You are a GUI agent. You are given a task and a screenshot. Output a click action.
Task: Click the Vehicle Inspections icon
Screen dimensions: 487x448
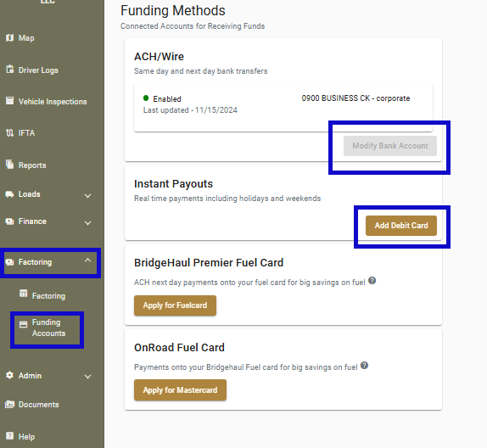(x=9, y=101)
